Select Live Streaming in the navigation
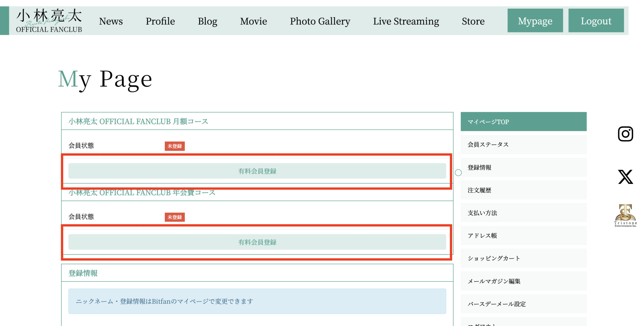Screen dimensions: 644x326 point(406,21)
